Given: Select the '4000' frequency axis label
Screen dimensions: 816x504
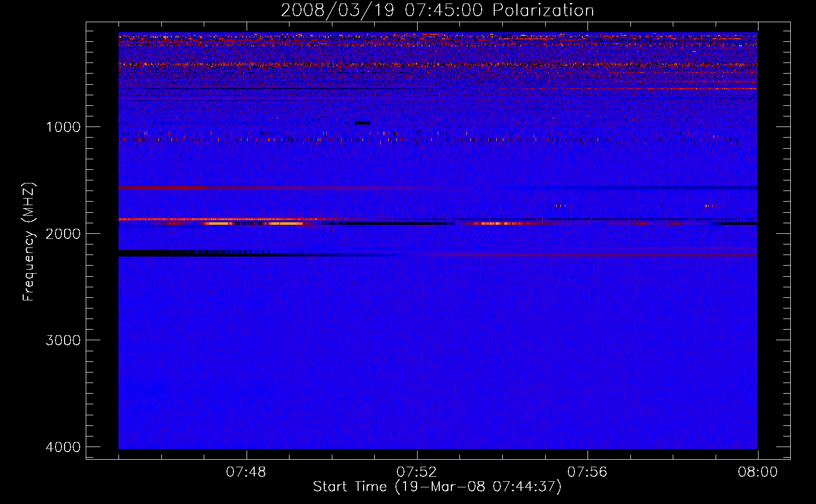Looking at the screenshot, I should tap(63, 447).
